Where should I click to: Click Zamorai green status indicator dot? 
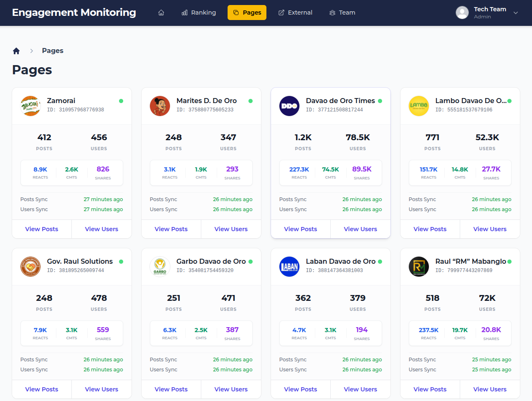coord(121,101)
